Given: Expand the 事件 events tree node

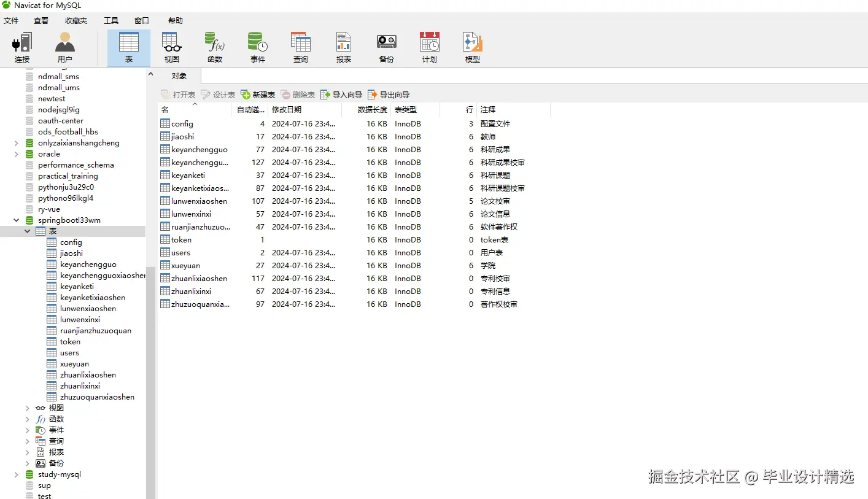Looking at the screenshot, I should point(28,430).
